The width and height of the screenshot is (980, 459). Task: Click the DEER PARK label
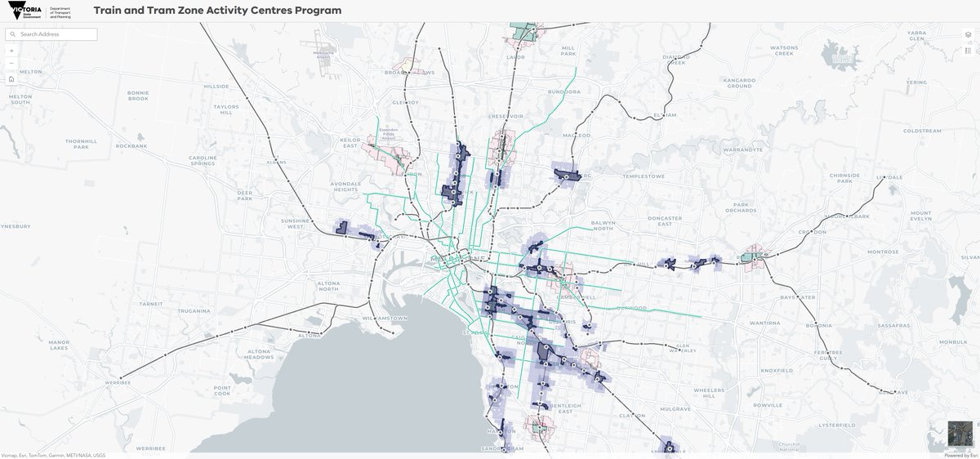point(245,196)
